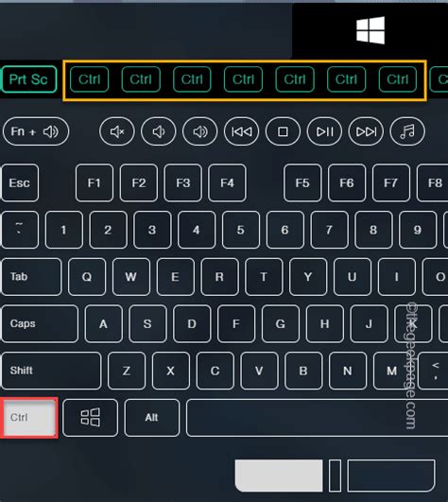This screenshot has height=502, width=448.
Task: Click the number 7 key
Action: (329, 230)
